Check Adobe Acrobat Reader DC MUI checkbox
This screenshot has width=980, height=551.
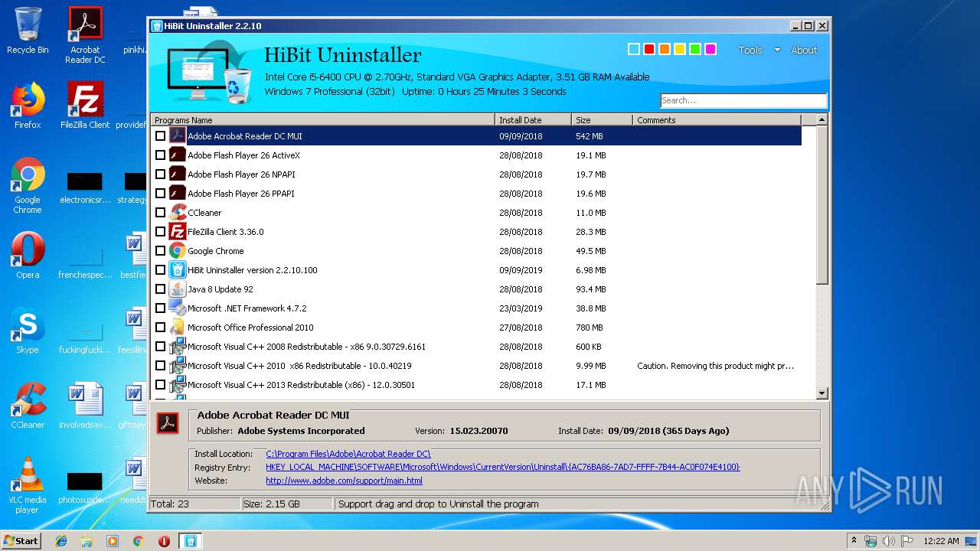[160, 135]
